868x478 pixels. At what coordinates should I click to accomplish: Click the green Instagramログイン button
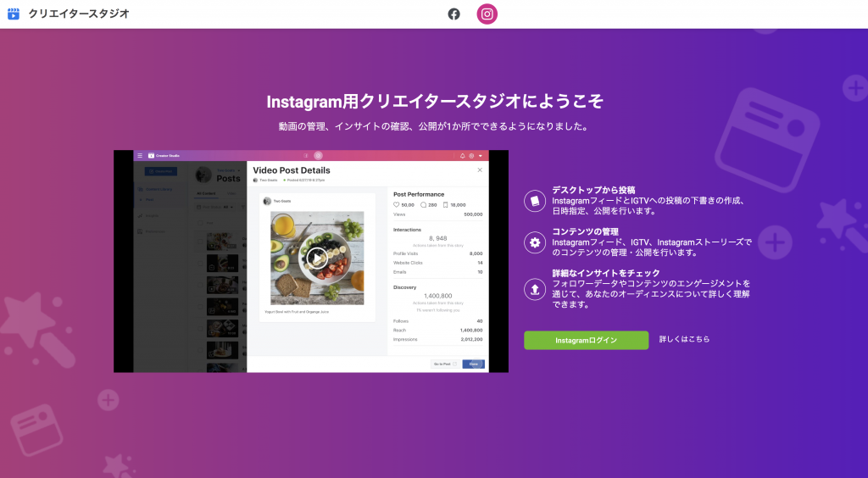pyautogui.click(x=587, y=340)
